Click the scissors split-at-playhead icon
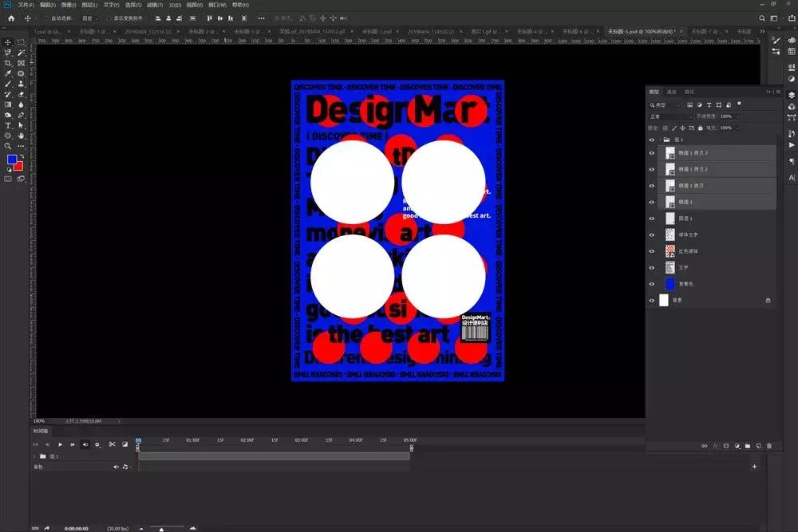Image resolution: width=798 pixels, height=532 pixels. [x=113, y=444]
